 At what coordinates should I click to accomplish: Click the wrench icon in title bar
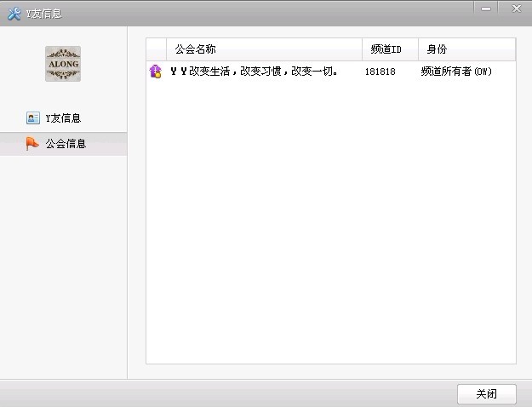click(x=14, y=14)
